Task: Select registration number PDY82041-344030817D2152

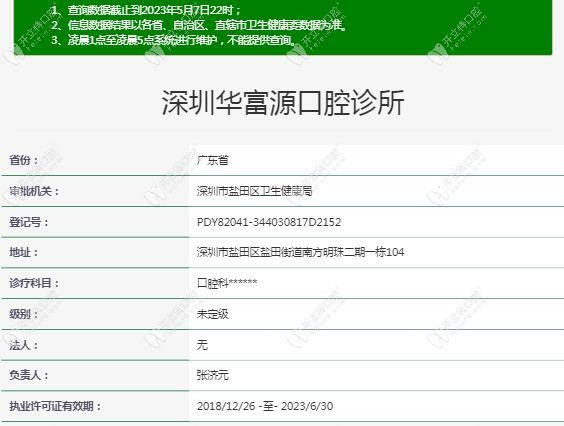Action: pyautogui.click(x=269, y=222)
